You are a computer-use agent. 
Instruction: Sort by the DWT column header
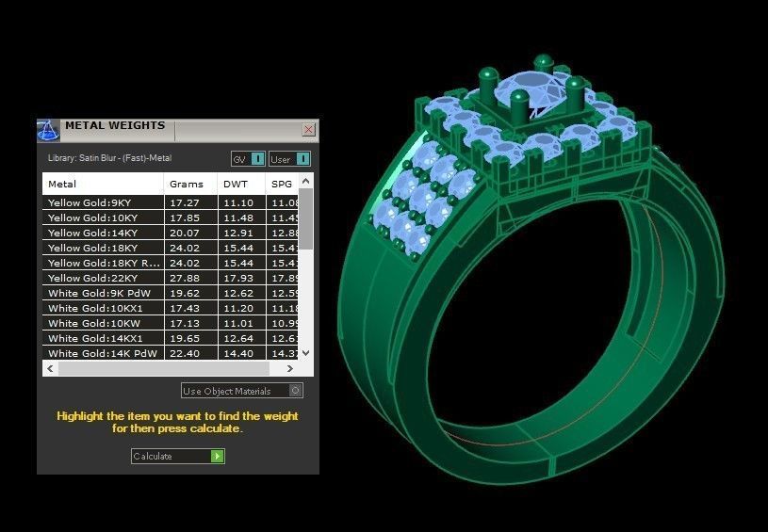click(241, 184)
